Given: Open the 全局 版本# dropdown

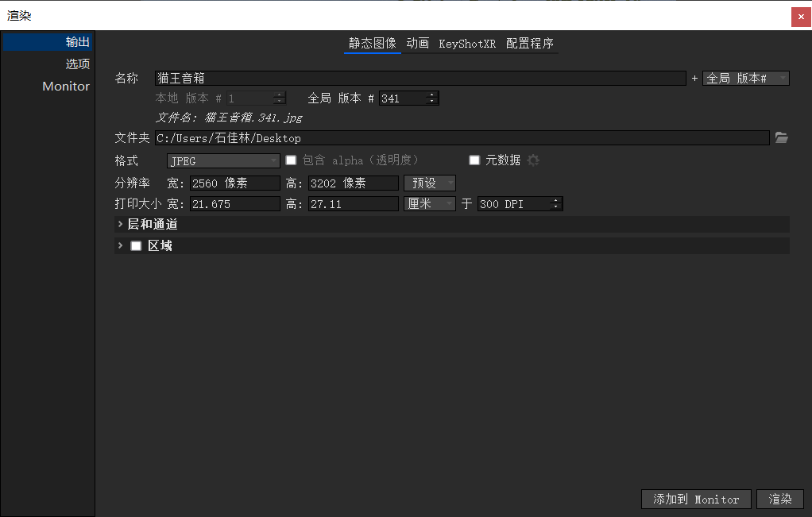Looking at the screenshot, I should (x=745, y=78).
